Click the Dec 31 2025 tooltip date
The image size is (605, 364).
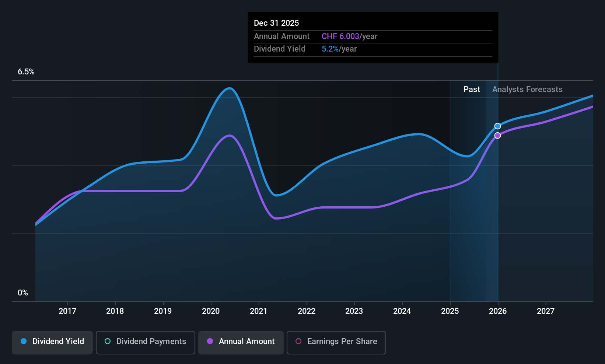276,23
